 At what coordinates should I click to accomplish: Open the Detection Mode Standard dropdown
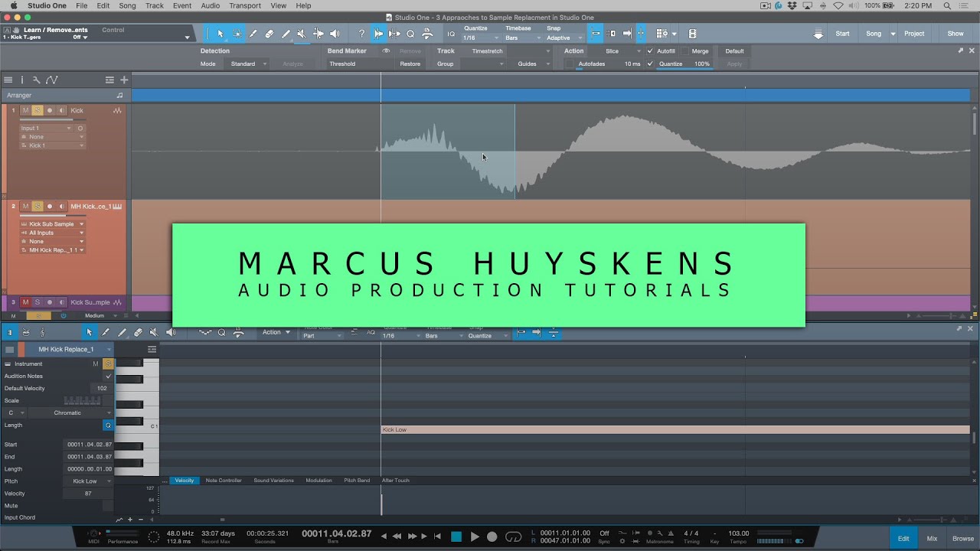pyautogui.click(x=248, y=64)
